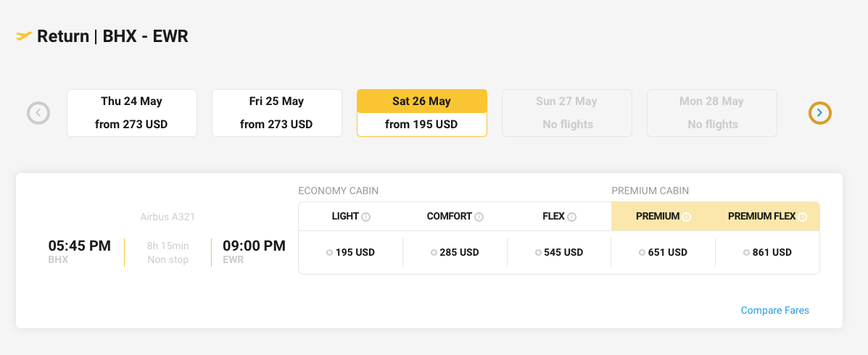The width and height of the screenshot is (868, 355).
Task: Click the info icon next to COMFORT
Action: 479,217
